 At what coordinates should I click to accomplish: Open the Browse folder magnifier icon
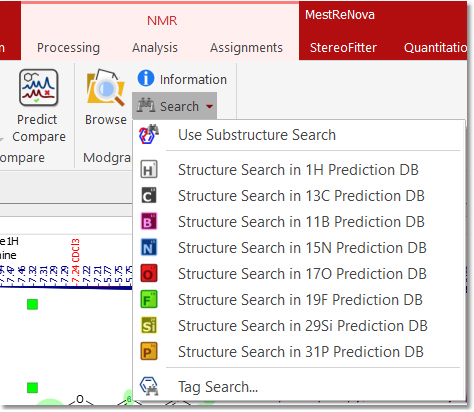(106, 87)
